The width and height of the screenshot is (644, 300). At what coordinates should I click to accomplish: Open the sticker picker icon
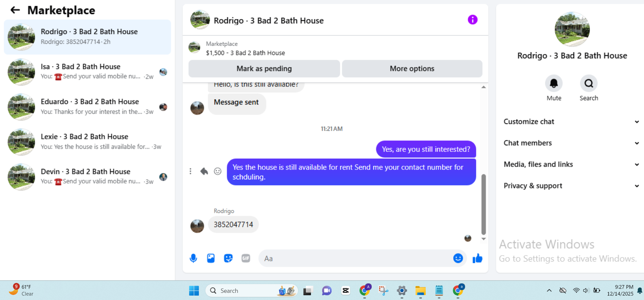pos(228,259)
